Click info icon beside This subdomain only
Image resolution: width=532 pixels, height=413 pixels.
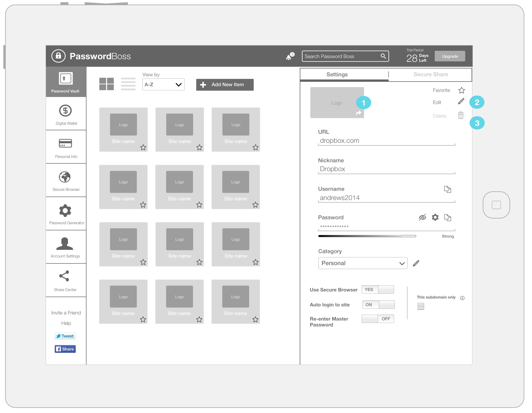pyautogui.click(x=462, y=298)
